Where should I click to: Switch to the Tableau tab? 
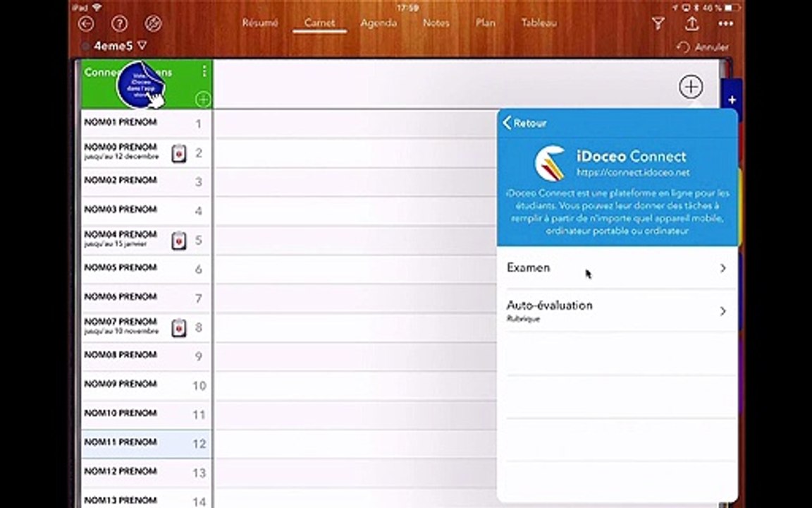tap(539, 23)
